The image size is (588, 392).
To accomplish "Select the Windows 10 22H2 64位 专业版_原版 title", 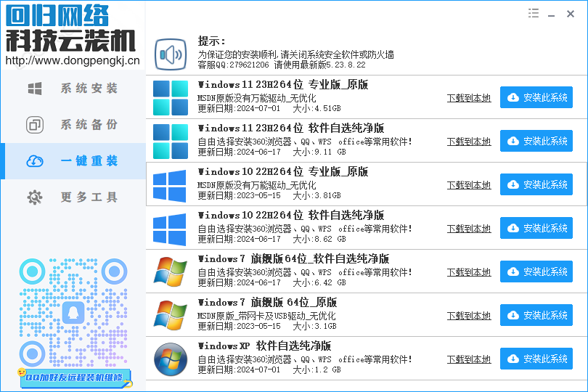I will (x=283, y=172).
